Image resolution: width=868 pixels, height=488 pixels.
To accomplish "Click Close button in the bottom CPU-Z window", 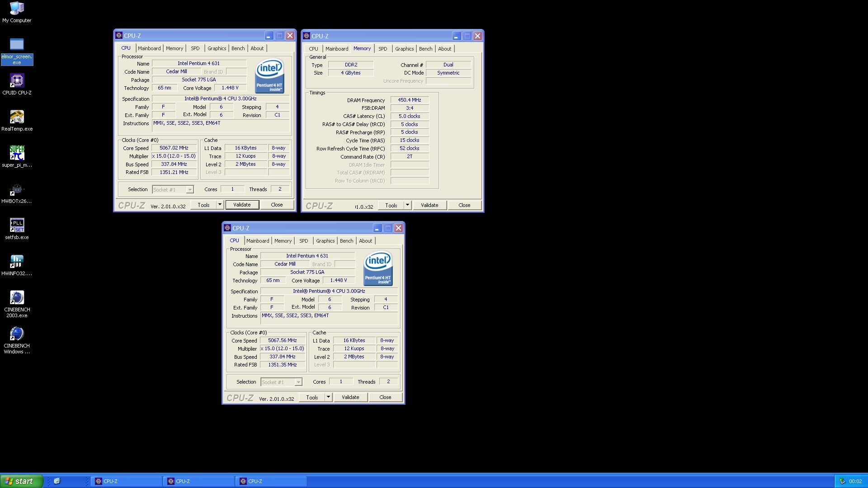I will tap(385, 397).
